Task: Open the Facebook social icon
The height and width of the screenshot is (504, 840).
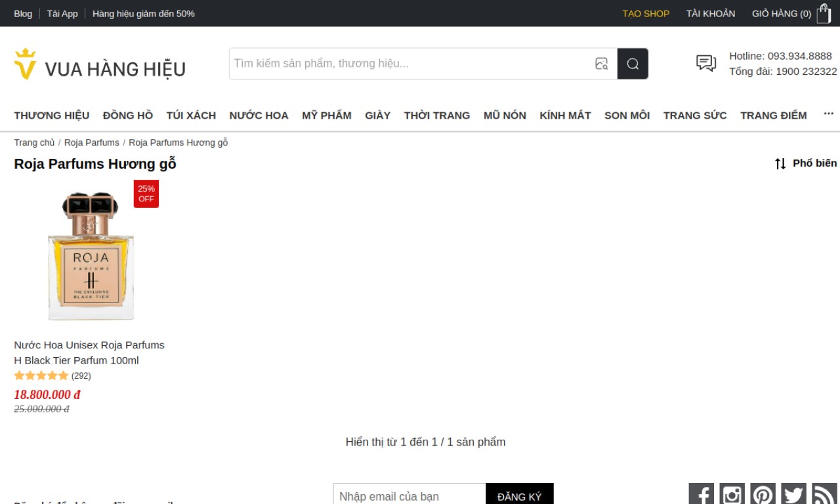Action: pyautogui.click(x=701, y=494)
